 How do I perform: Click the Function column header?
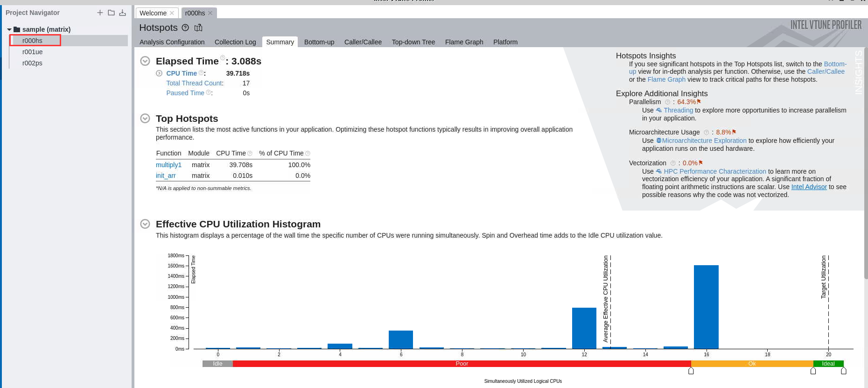(168, 153)
